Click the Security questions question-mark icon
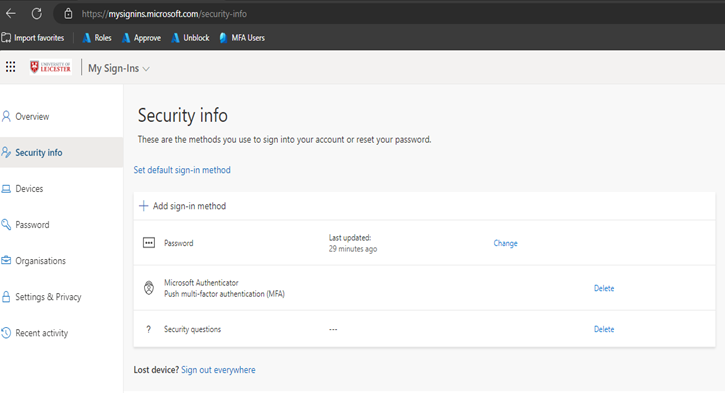 148,329
